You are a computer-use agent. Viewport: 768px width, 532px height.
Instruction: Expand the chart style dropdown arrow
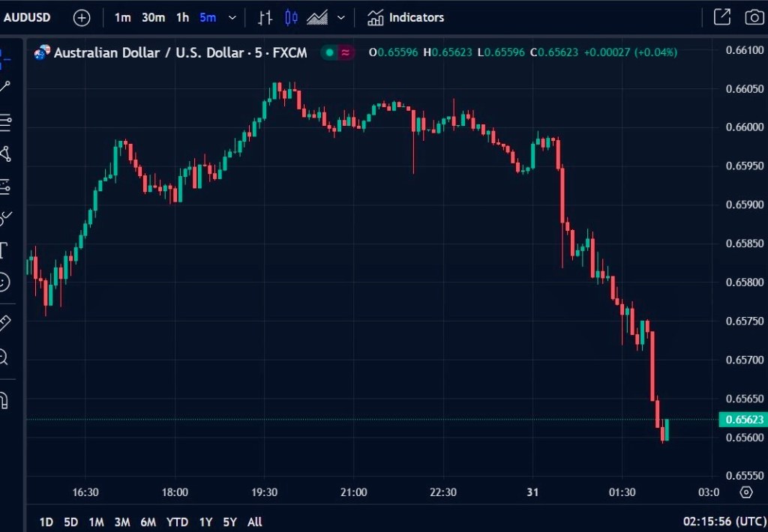click(341, 17)
